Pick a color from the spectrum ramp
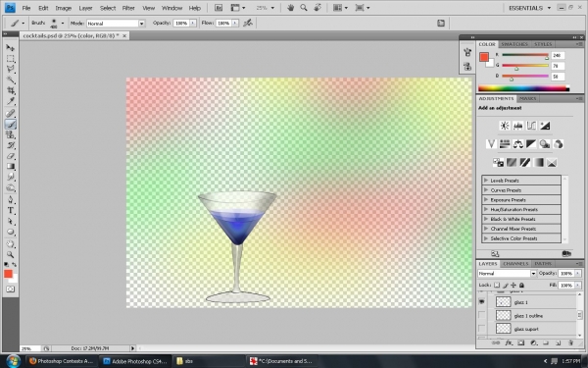The width and height of the screenshot is (588, 368). tap(523, 88)
